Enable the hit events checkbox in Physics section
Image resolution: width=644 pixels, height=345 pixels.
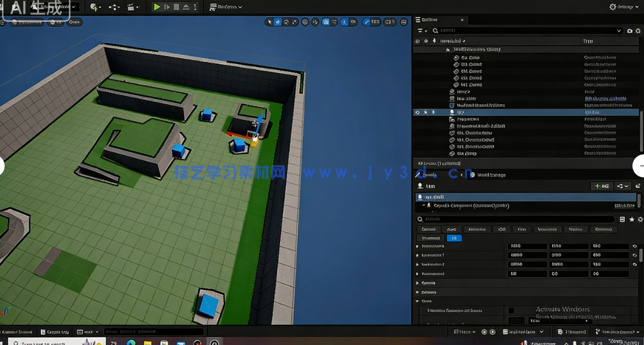pyautogui.click(x=512, y=310)
